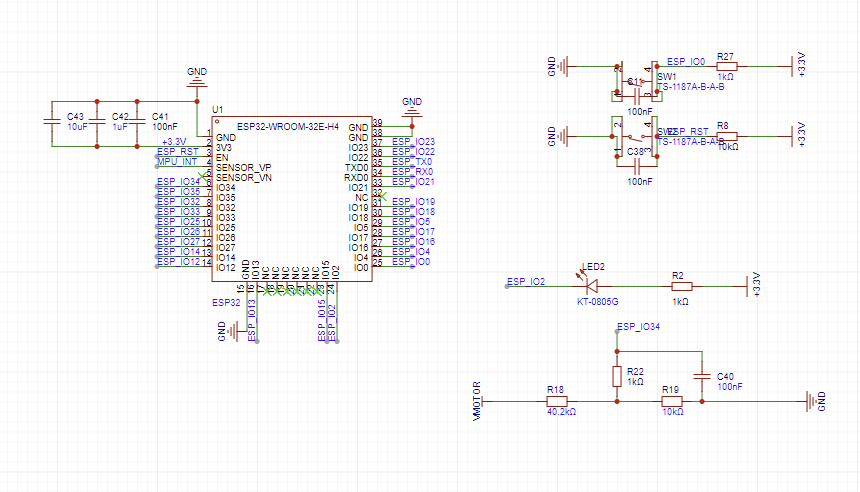The image size is (860, 492).
Task: Click the ESP_IO27 net label
Action: tap(179, 241)
